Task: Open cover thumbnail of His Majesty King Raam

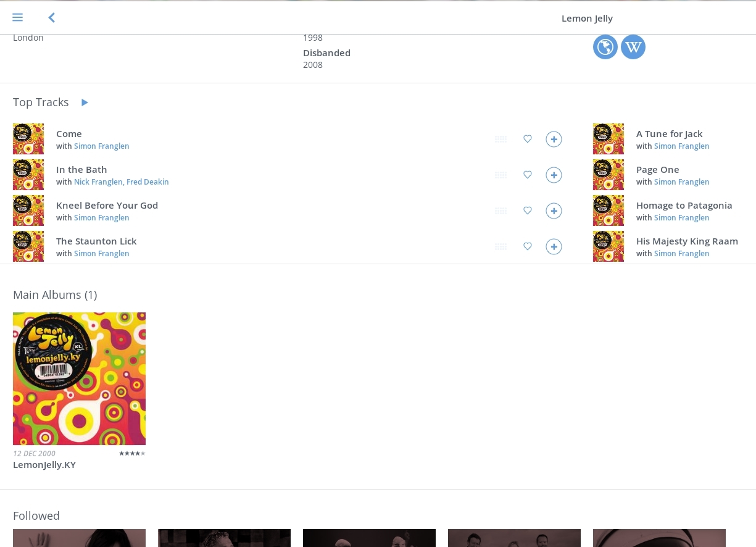Action: 609,246
